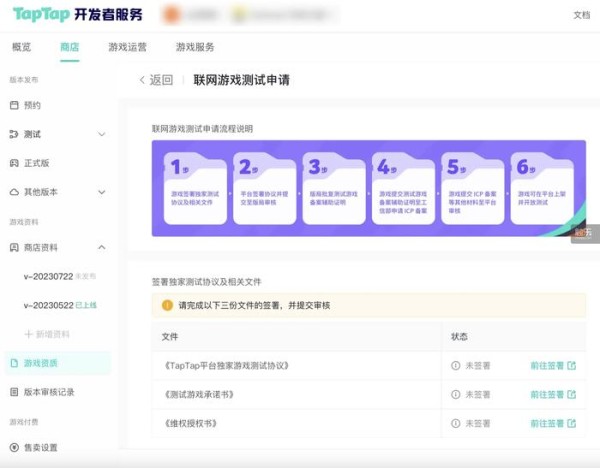Click info icon in 测试游戏承诺书 row
Image resolution: width=600 pixels, height=468 pixels.
tap(455, 394)
